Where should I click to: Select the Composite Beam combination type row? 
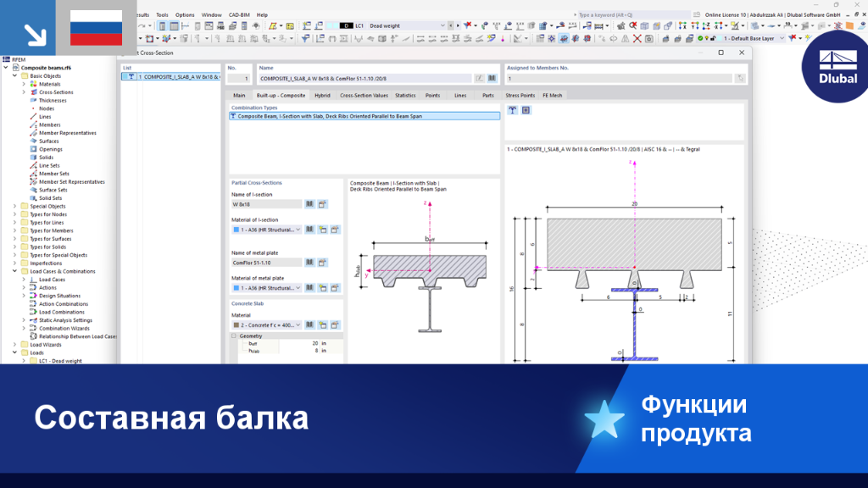click(364, 116)
